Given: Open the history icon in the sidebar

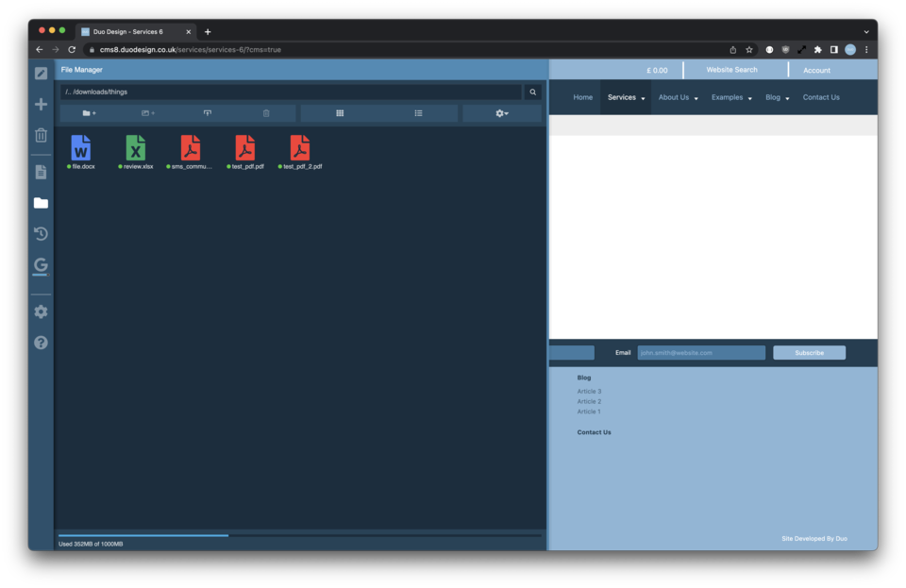Looking at the screenshot, I should tap(41, 233).
